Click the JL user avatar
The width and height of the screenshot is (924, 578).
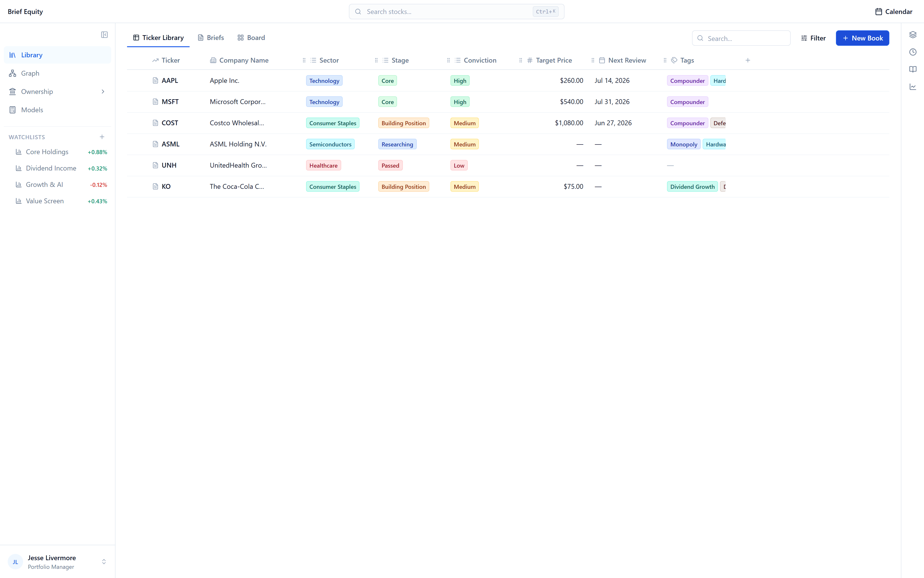(x=15, y=562)
